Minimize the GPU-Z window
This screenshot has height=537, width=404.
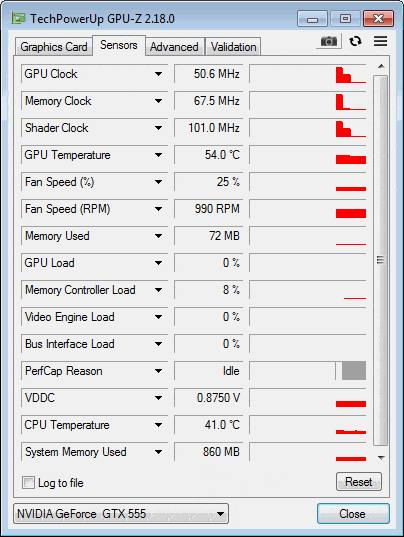point(312,18)
